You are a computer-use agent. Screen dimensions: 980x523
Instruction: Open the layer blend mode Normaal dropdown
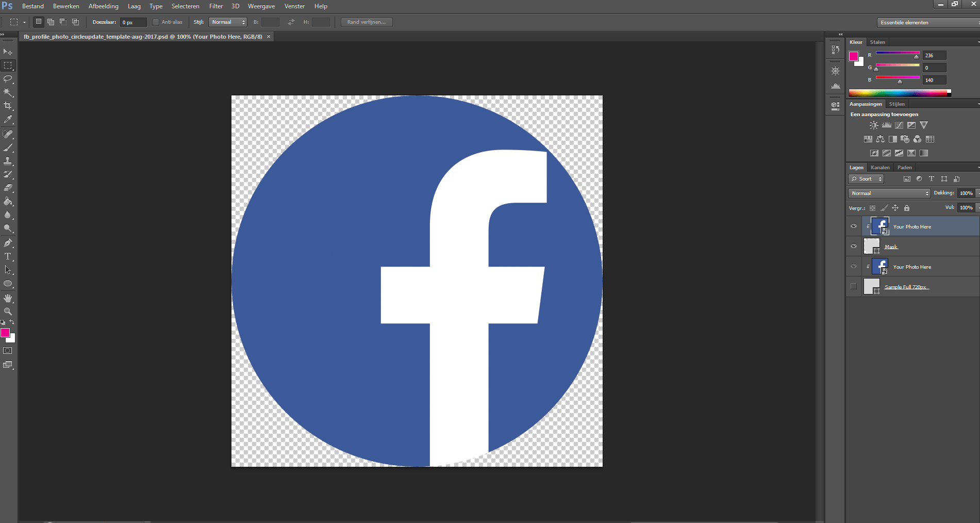point(889,193)
